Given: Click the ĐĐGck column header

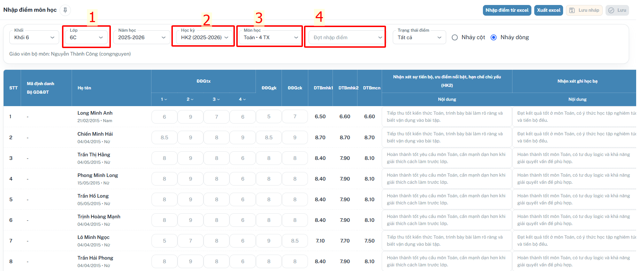Looking at the screenshot, I should (x=295, y=88).
